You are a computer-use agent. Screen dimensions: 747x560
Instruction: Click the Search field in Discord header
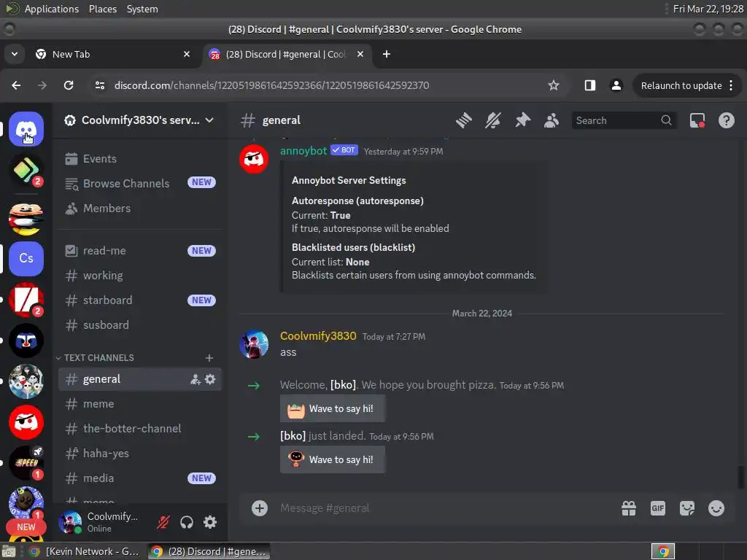coord(624,120)
